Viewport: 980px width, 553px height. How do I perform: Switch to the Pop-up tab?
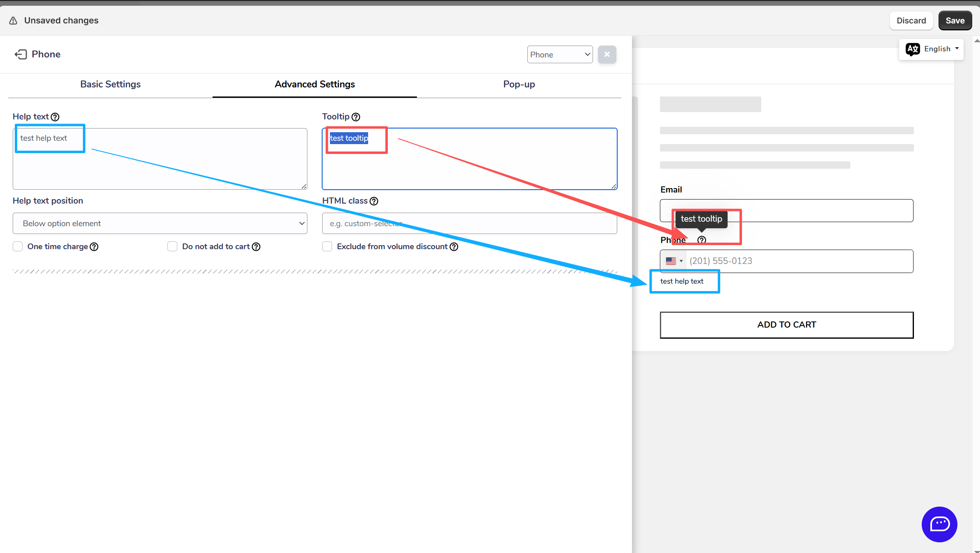[519, 84]
